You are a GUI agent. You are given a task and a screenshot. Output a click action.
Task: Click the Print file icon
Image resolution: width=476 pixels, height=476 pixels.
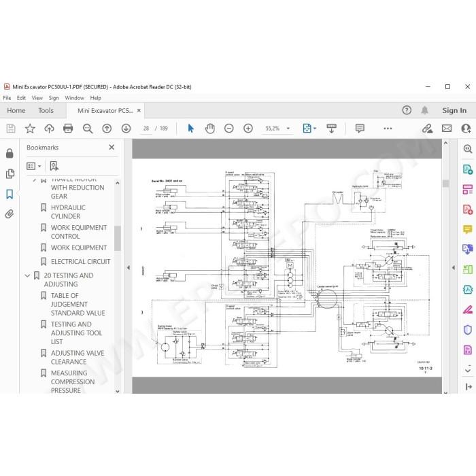(x=68, y=129)
